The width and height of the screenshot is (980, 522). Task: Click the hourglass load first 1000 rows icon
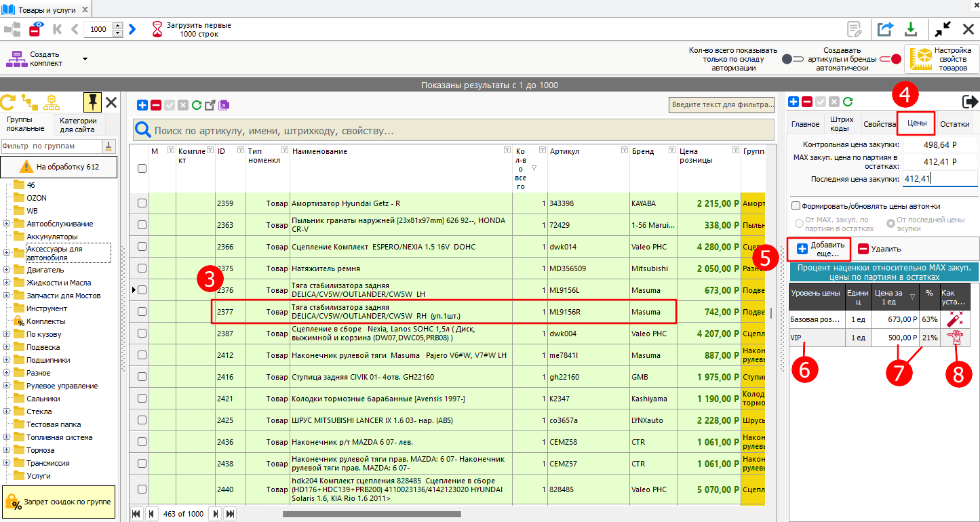[157, 29]
